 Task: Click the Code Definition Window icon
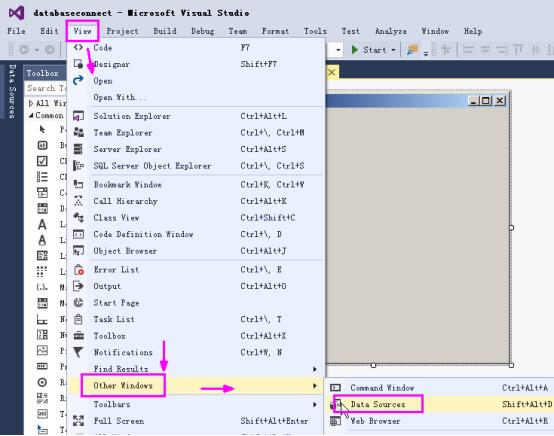point(78,234)
